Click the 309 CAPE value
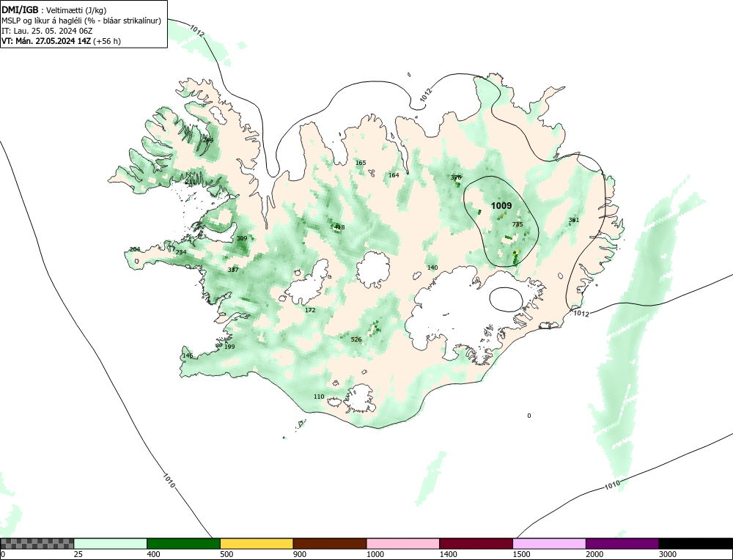Screen dimensions: 733x560 click(x=242, y=238)
